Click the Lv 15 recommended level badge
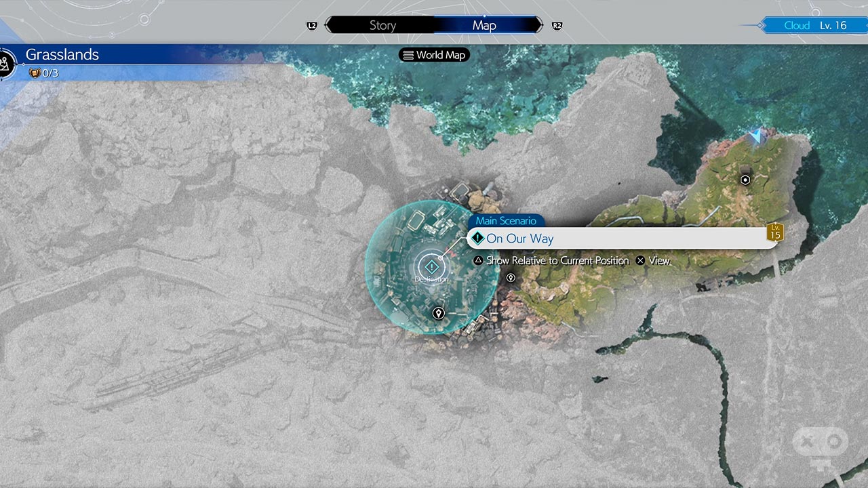This screenshot has width=868, height=488. click(x=775, y=232)
